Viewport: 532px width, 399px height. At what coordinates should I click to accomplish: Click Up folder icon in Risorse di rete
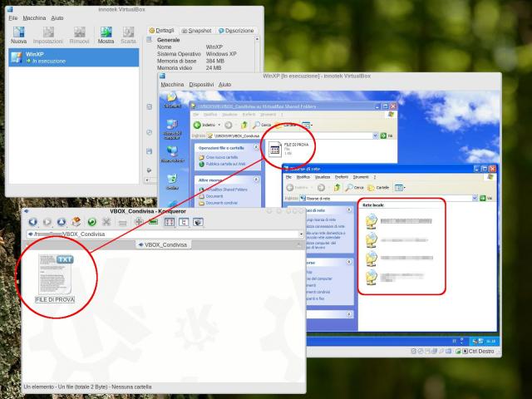pos(337,187)
